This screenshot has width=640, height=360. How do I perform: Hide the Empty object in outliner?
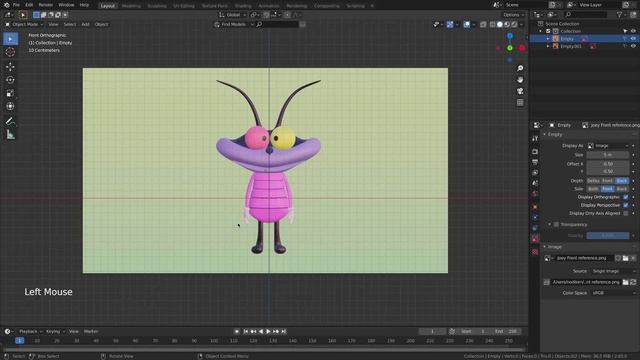(x=633, y=39)
